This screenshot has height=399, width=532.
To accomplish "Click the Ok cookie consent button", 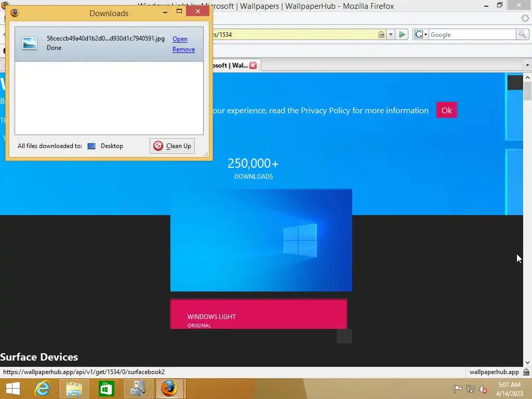I will pos(446,110).
